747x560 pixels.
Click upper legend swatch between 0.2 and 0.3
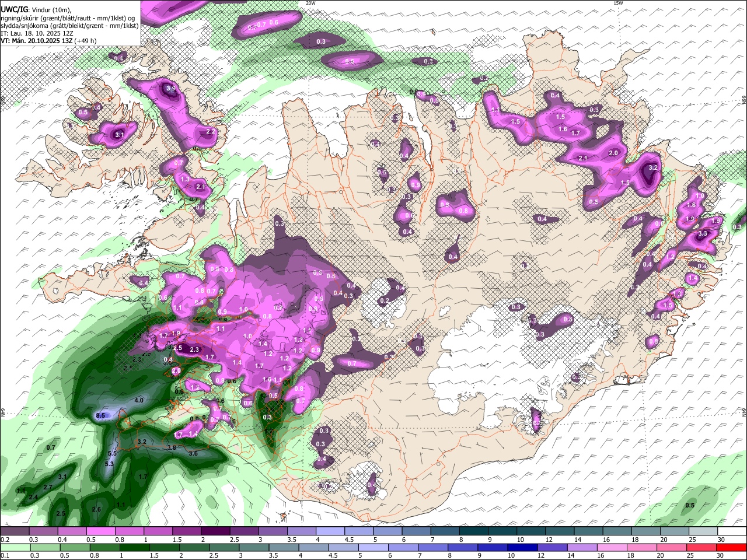coord(15,531)
